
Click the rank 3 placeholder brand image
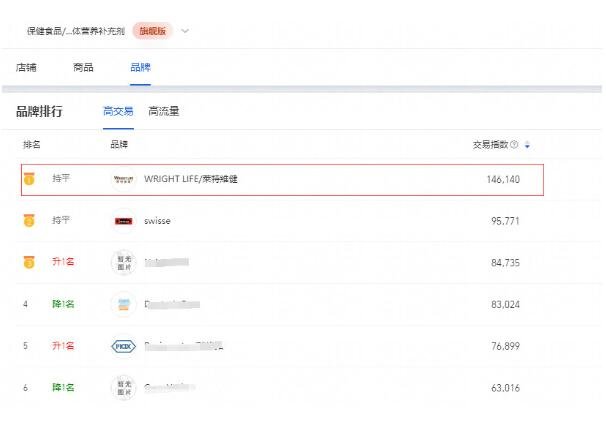point(124,262)
